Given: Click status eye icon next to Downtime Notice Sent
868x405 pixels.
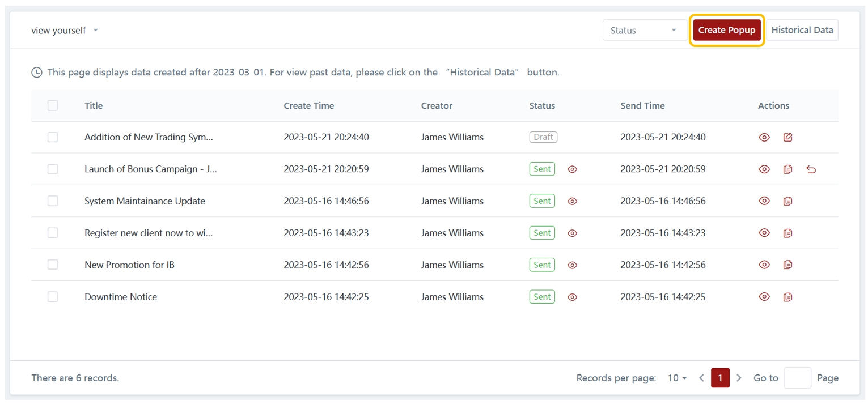Looking at the screenshot, I should (572, 297).
